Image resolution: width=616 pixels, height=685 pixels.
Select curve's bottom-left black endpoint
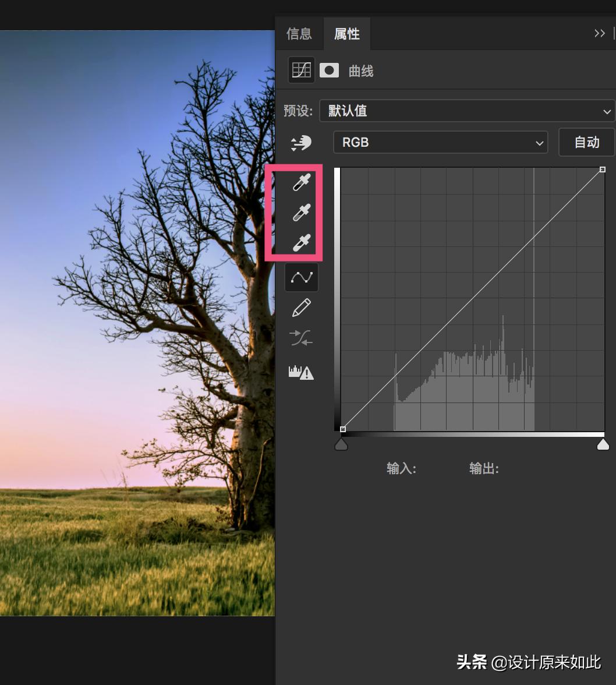(x=343, y=429)
